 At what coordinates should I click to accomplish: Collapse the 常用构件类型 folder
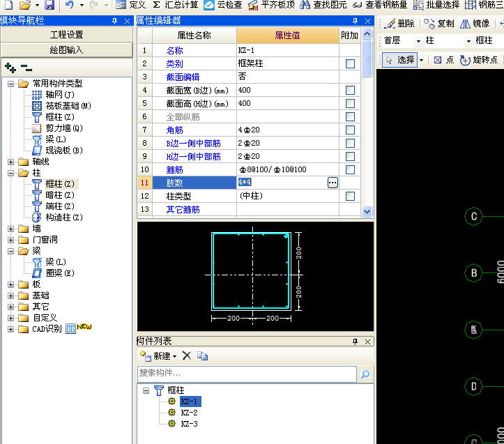coord(10,84)
